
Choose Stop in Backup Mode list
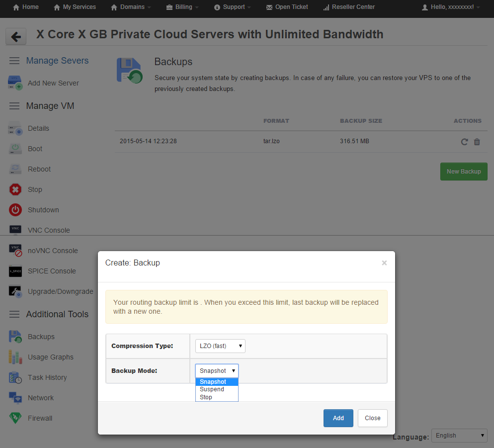click(x=206, y=397)
